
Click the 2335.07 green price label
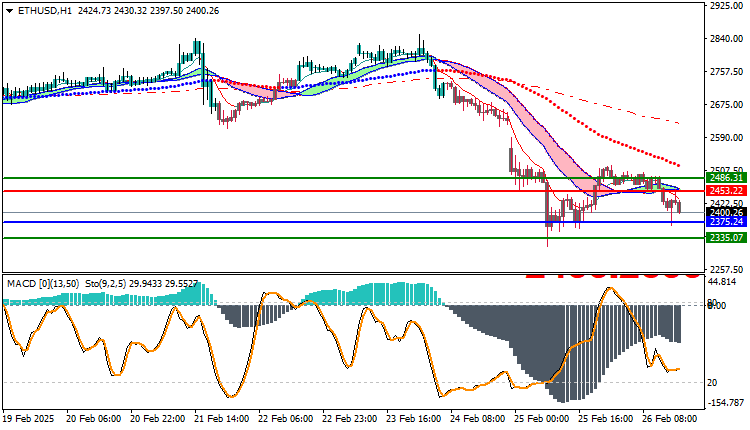(x=726, y=238)
